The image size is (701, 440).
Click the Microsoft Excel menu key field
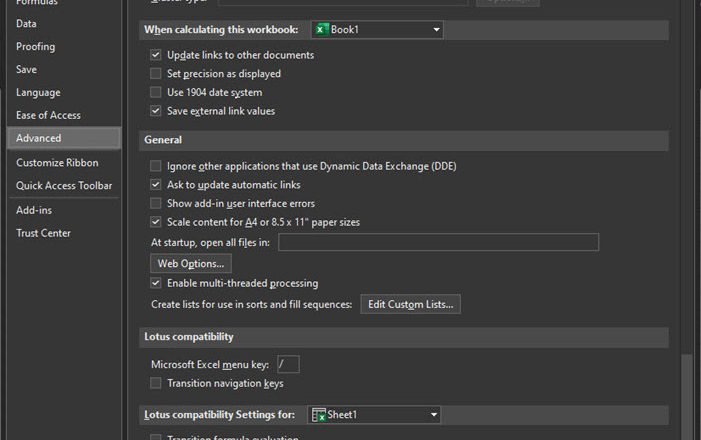coord(288,364)
